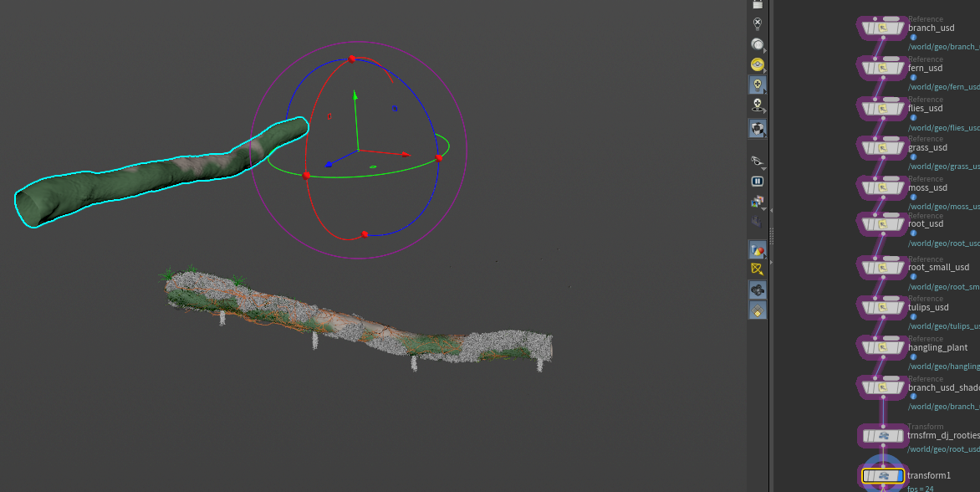Click the colored shapes material display icon
980x492 pixels.
[757, 249]
